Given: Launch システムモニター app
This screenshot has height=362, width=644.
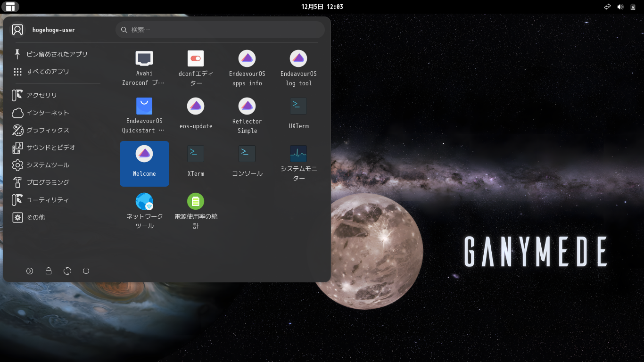Looking at the screenshot, I should coord(298,164).
